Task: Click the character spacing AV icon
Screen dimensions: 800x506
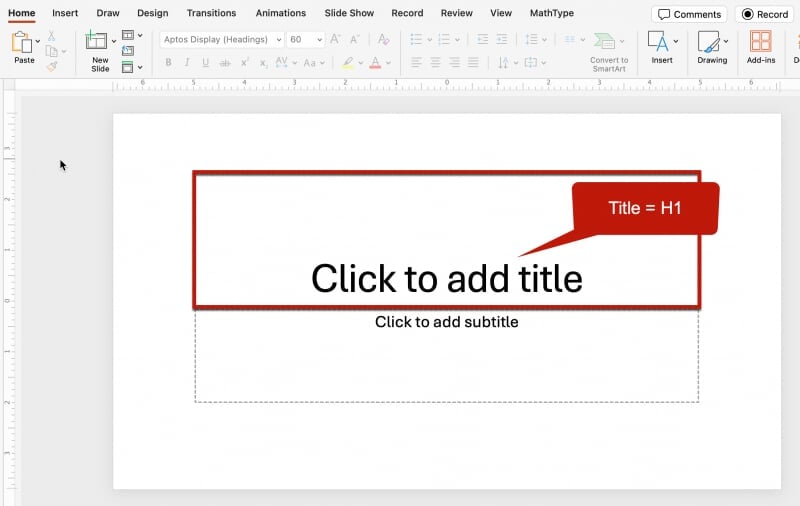Action: [x=281, y=62]
